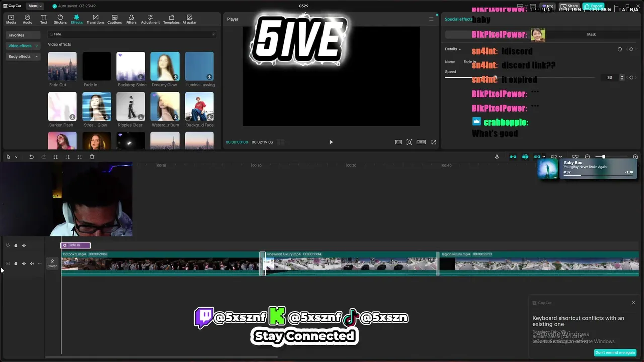Click Don't remind me again
The height and width of the screenshot is (362, 644).
[x=615, y=352]
